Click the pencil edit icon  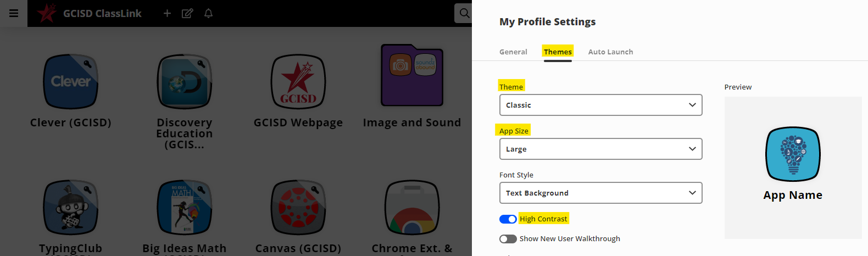click(x=187, y=13)
